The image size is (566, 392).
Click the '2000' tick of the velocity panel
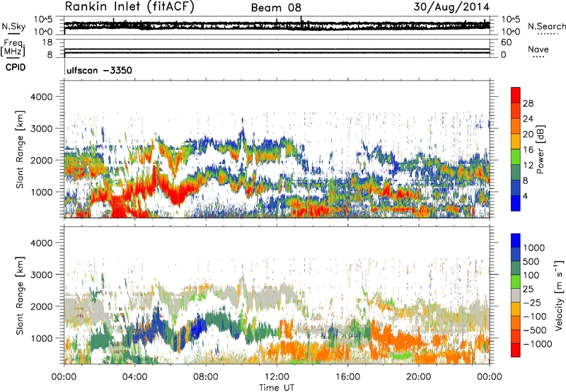coord(41,306)
